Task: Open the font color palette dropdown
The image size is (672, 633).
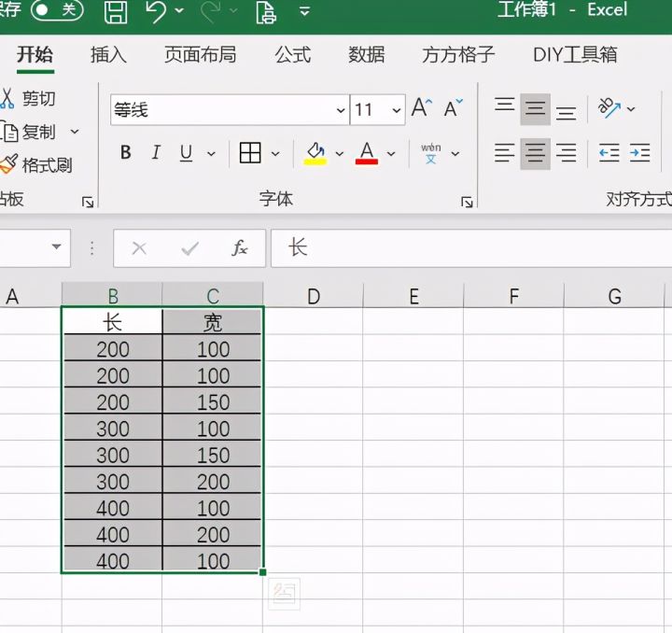Action: click(x=391, y=153)
